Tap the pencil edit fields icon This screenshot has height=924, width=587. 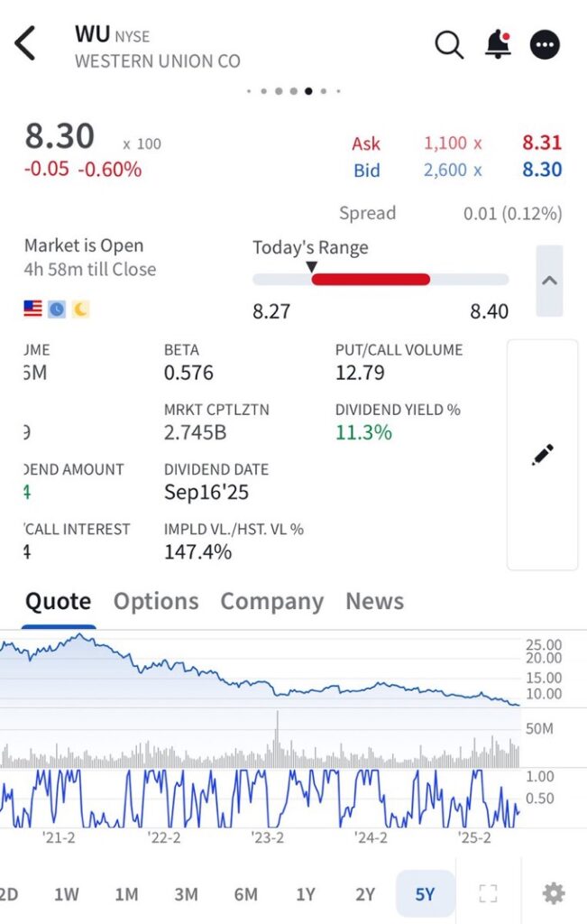pos(542,455)
